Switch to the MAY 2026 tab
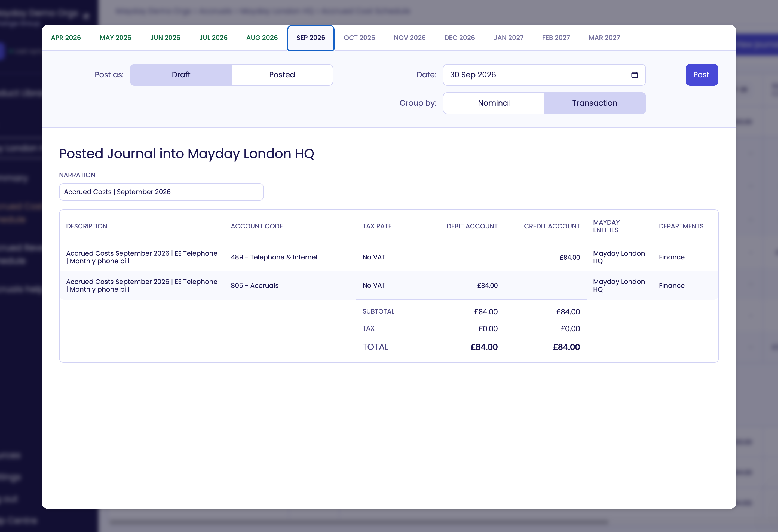The width and height of the screenshot is (778, 532). point(115,38)
